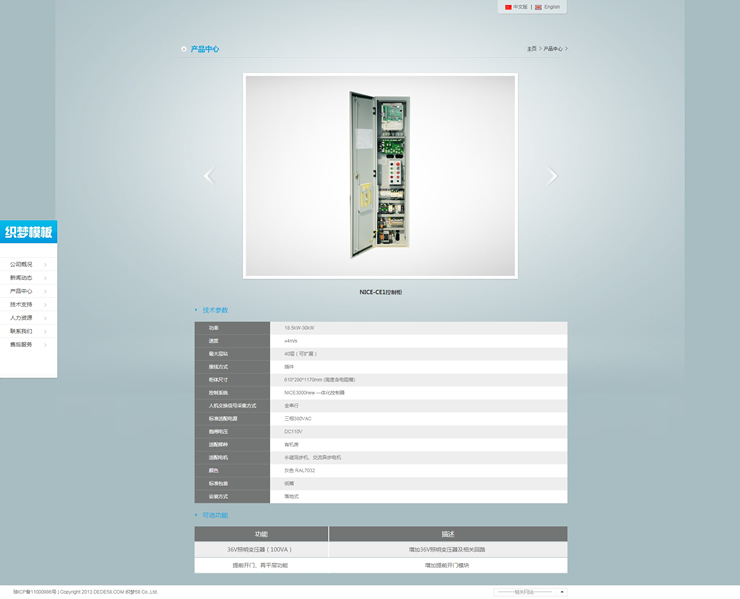740x599 pixels.
Task: Expand the 售后服务 sidebar chevron
Action: tap(45, 345)
